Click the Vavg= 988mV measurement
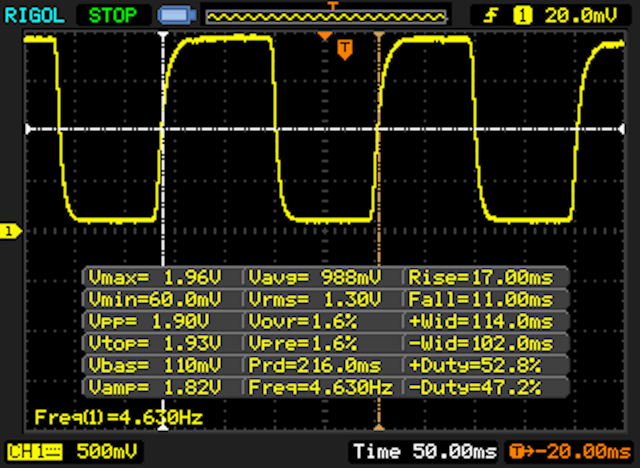The image size is (640, 468). pyautogui.click(x=315, y=277)
